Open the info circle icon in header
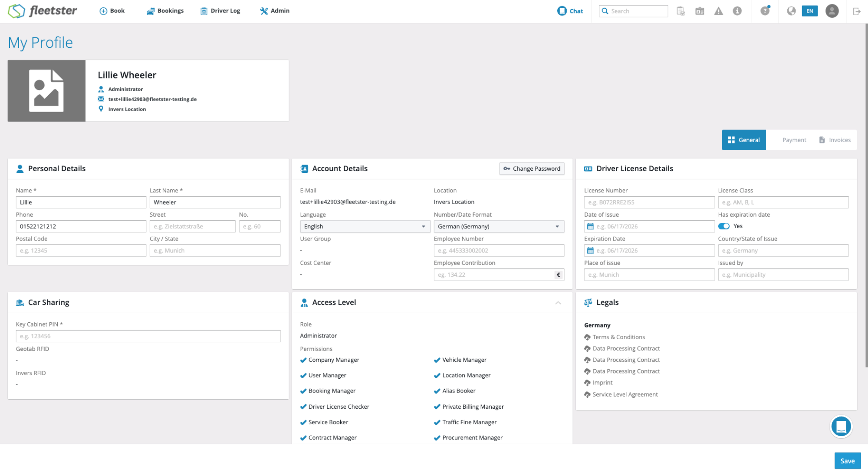This screenshot has width=868, height=476. pyautogui.click(x=737, y=11)
